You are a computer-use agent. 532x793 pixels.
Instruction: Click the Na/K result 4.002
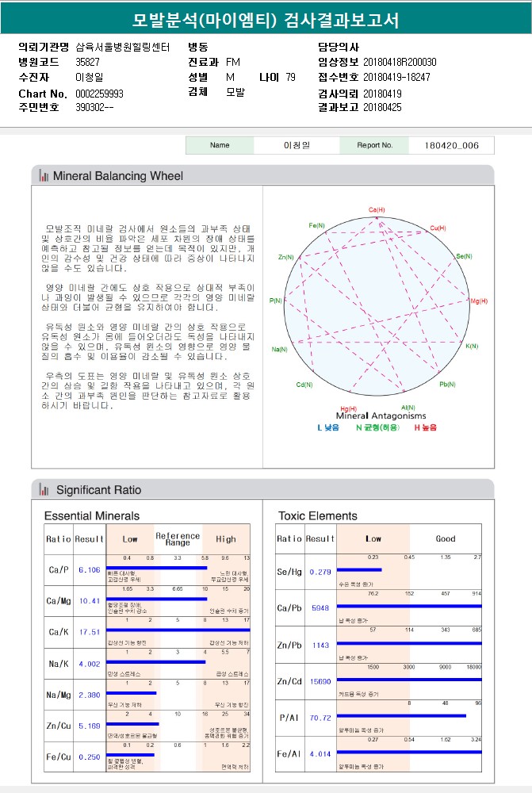pyautogui.click(x=90, y=664)
